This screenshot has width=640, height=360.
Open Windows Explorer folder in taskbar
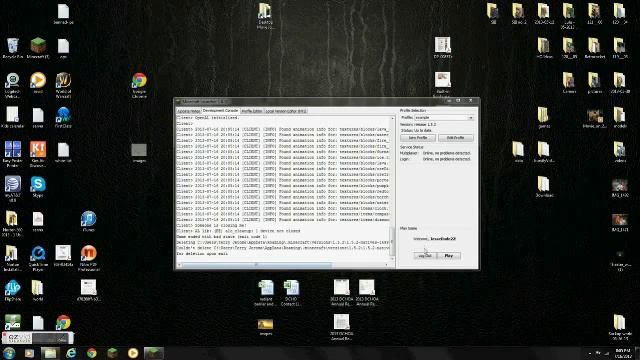(50, 353)
